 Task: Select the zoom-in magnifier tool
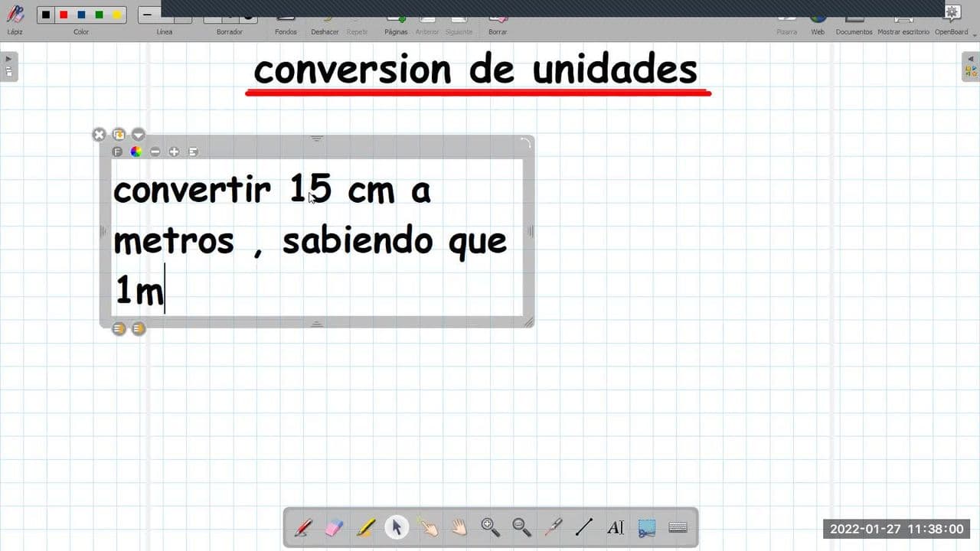pos(490,527)
